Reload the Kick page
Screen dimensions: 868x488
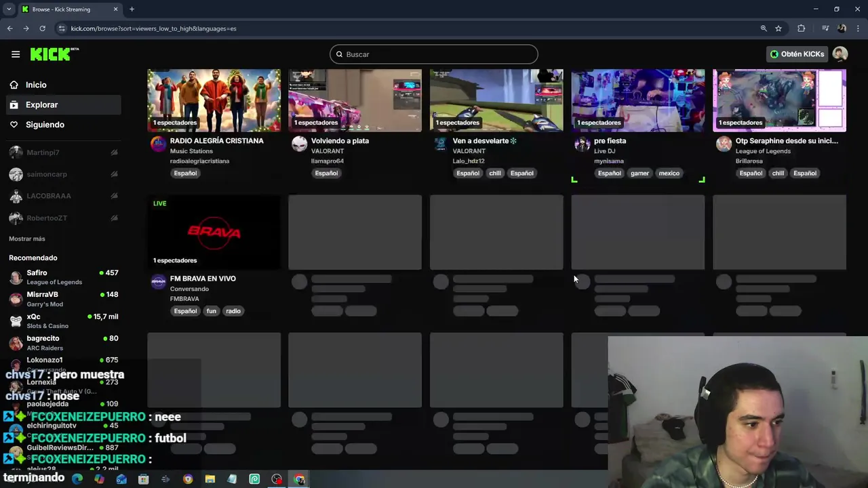point(42,28)
